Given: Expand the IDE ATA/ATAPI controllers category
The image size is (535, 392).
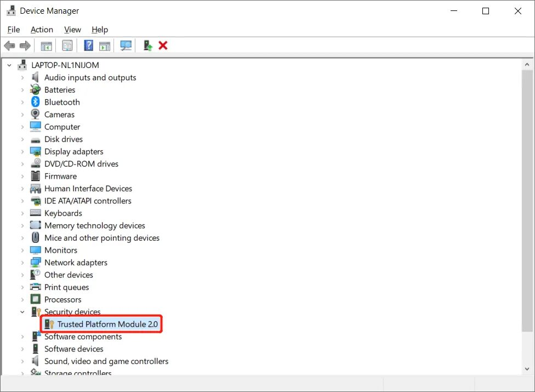Looking at the screenshot, I should pyautogui.click(x=22, y=201).
